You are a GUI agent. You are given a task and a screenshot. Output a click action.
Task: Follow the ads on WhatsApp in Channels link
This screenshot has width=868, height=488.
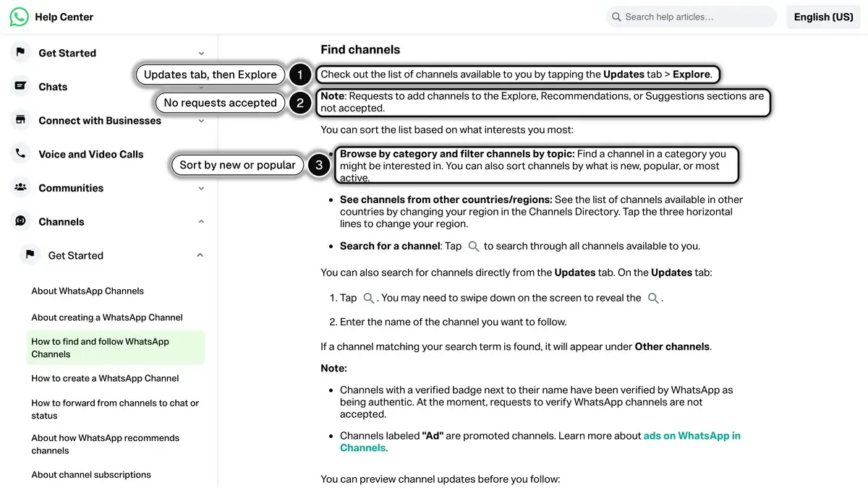540,442
